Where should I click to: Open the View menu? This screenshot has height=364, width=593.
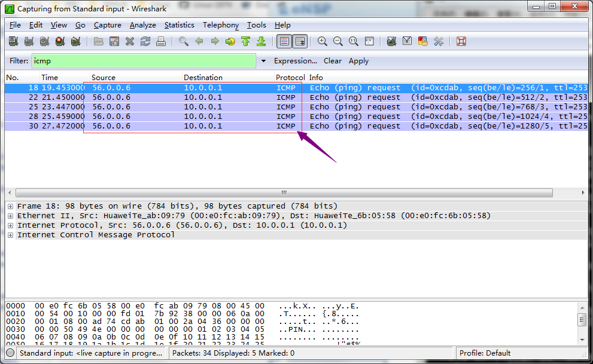[x=59, y=25]
